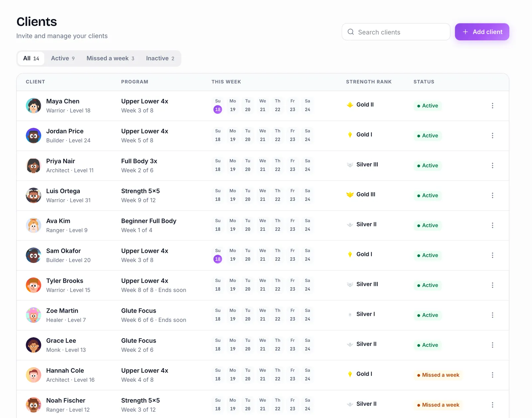Click Hannah Cole's Missed a week status
Image resolution: width=532 pixels, height=418 pixels.
[438, 375]
